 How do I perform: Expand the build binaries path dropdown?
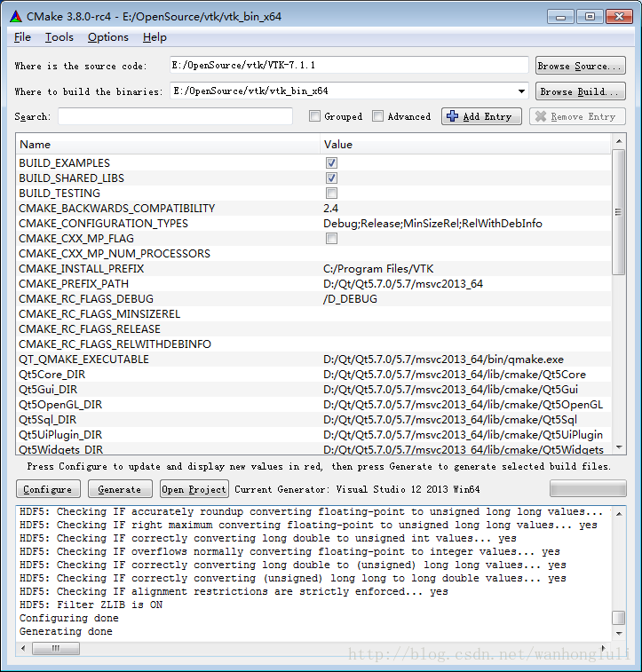[x=521, y=91]
